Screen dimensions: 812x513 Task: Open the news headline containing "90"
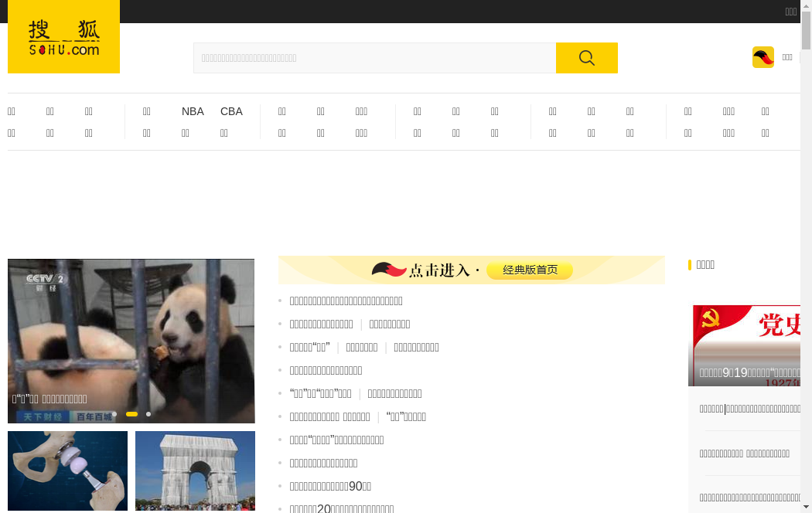(330, 486)
